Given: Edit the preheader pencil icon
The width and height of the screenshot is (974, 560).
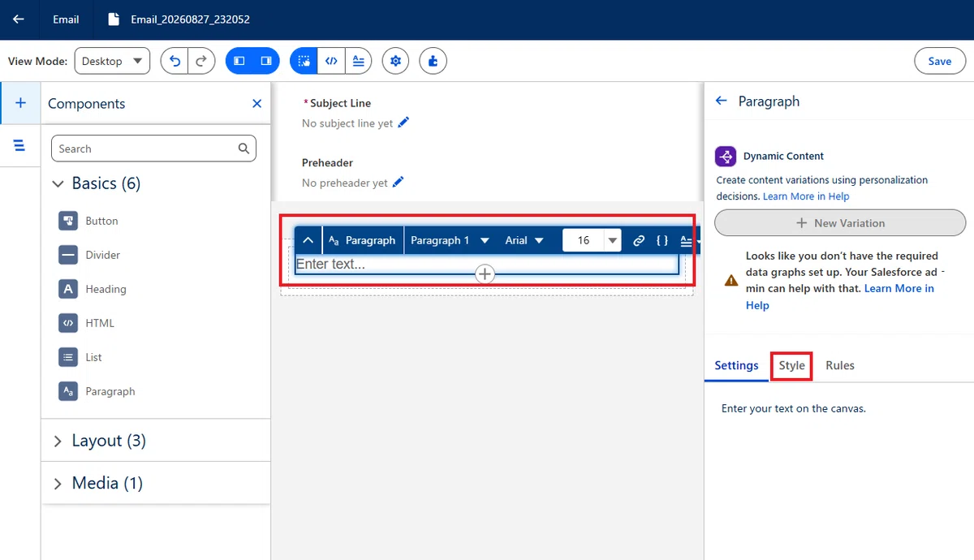Looking at the screenshot, I should tap(398, 182).
